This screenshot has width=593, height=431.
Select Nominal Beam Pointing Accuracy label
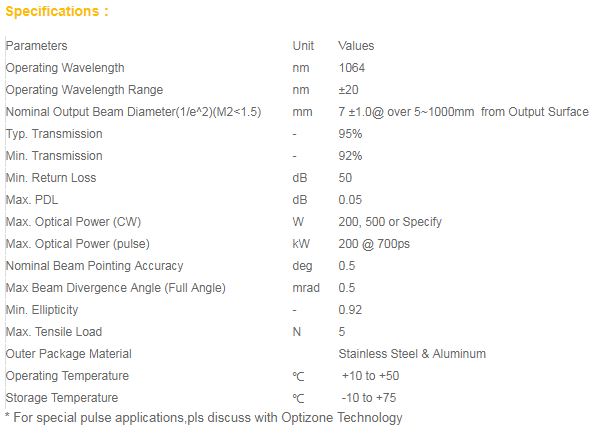pos(95,266)
